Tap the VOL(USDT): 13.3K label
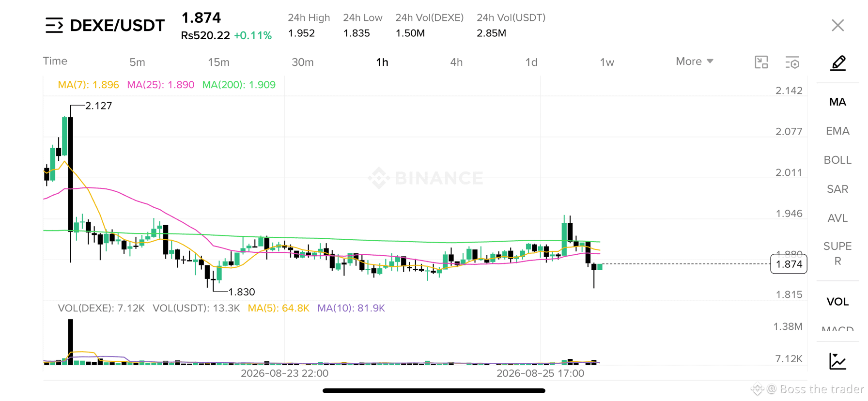This screenshot has width=868, height=401. (x=196, y=308)
